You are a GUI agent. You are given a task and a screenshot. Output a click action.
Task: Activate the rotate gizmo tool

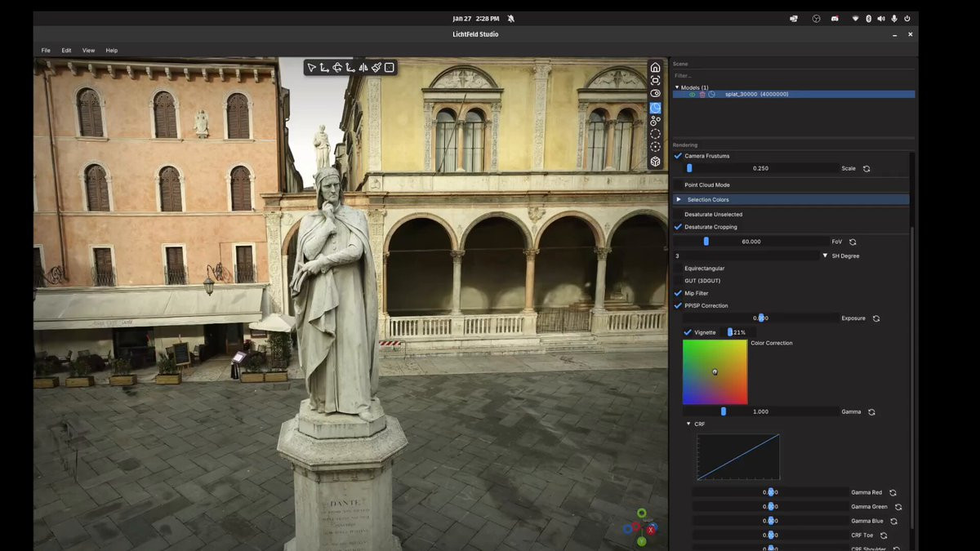click(x=337, y=68)
